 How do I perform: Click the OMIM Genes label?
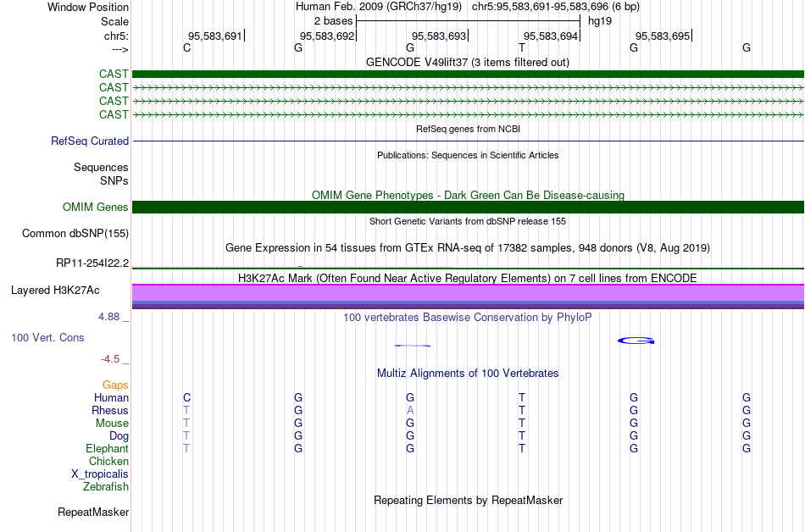[95, 208]
